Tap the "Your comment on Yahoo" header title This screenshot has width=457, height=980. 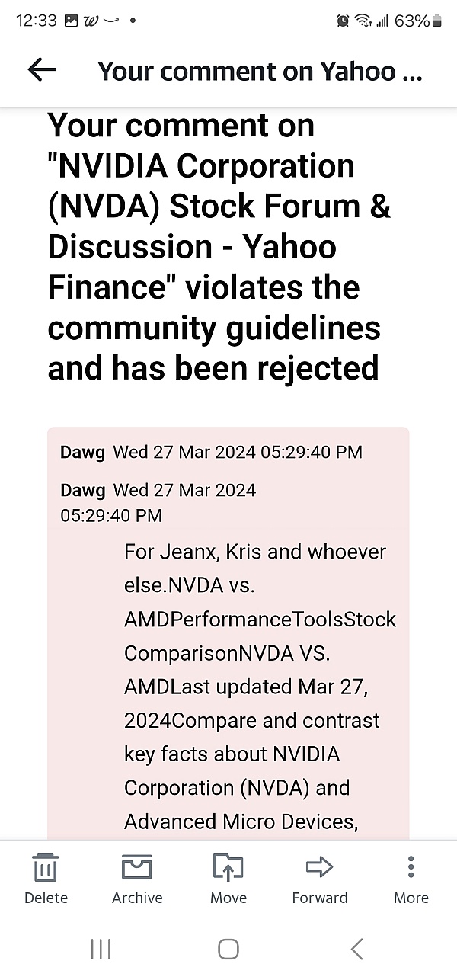pos(260,71)
